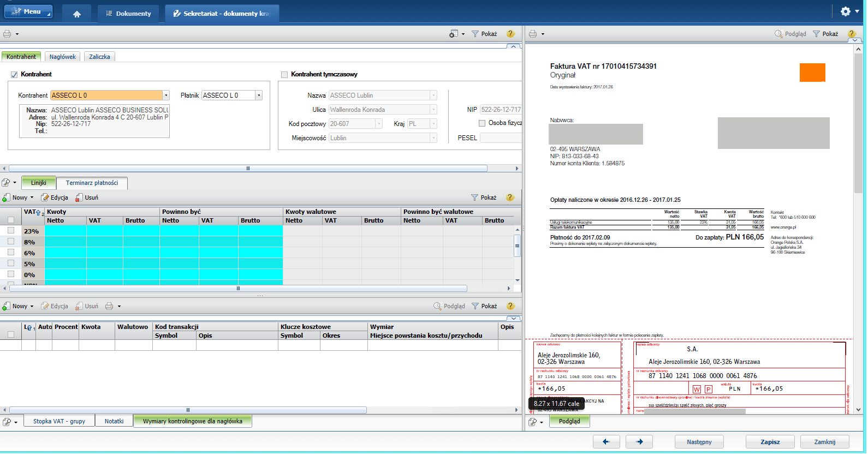Switch to the Nagłówek tab
The width and height of the screenshot is (868, 455).
pos(63,57)
